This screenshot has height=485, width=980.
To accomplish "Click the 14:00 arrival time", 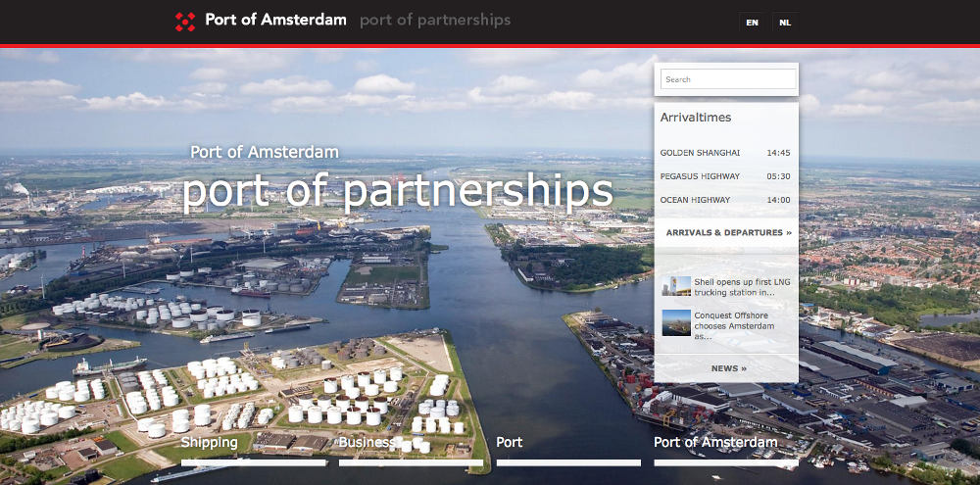I will (x=779, y=200).
